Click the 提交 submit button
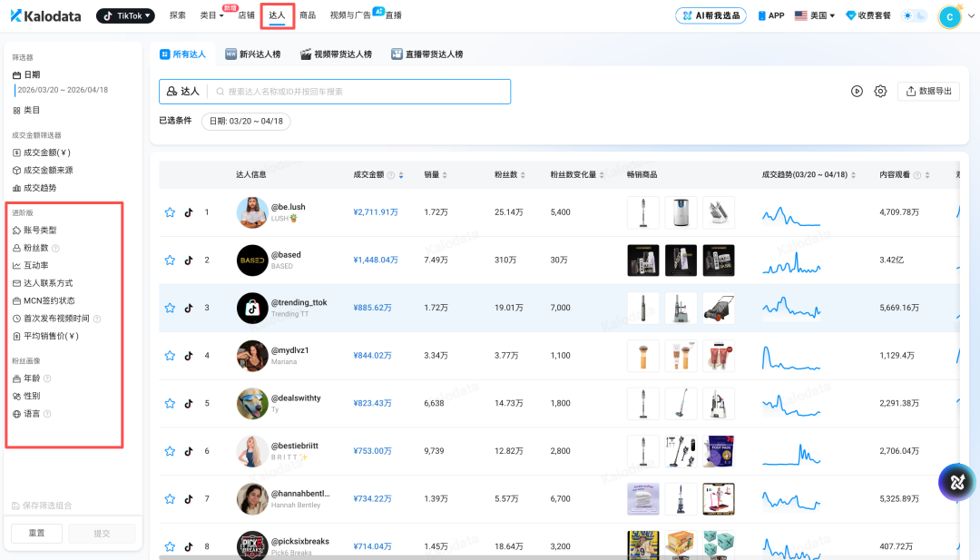This screenshot has width=980, height=560. coord(102,533)
